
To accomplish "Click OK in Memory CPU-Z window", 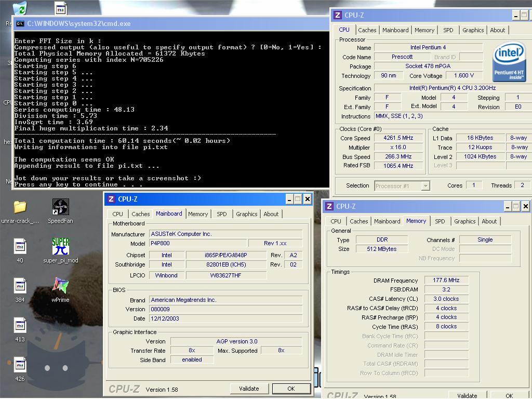I will [509, 395].
